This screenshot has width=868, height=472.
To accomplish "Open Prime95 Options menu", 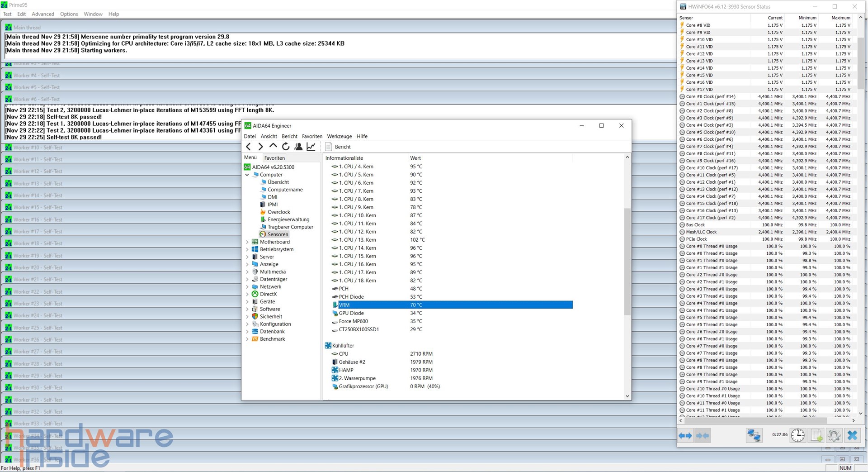I will pos(69,14).
